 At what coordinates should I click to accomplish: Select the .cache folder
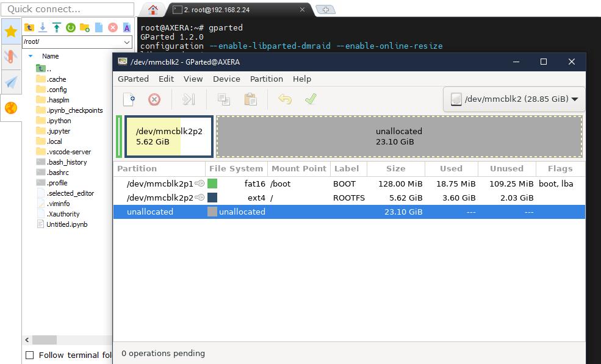(51, 79)
